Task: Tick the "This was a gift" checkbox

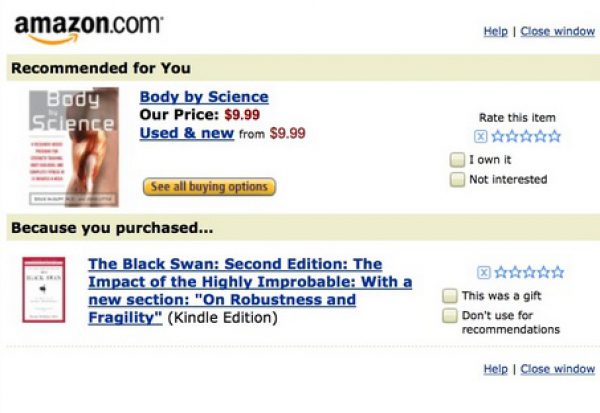Action: click(450, 296)
